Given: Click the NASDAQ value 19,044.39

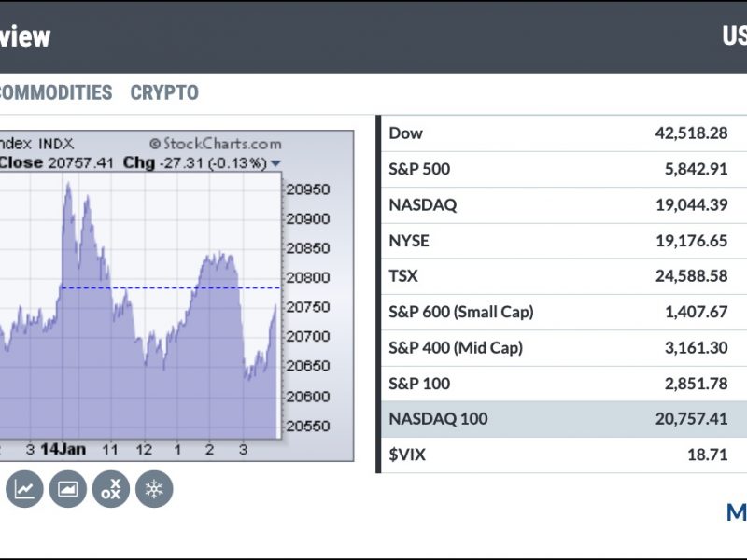Looking at the screenshot, I should tap(692, 204).
